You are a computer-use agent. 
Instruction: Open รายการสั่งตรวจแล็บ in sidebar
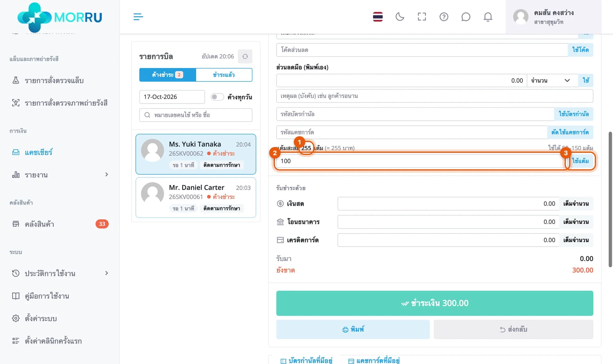(54, 81)
